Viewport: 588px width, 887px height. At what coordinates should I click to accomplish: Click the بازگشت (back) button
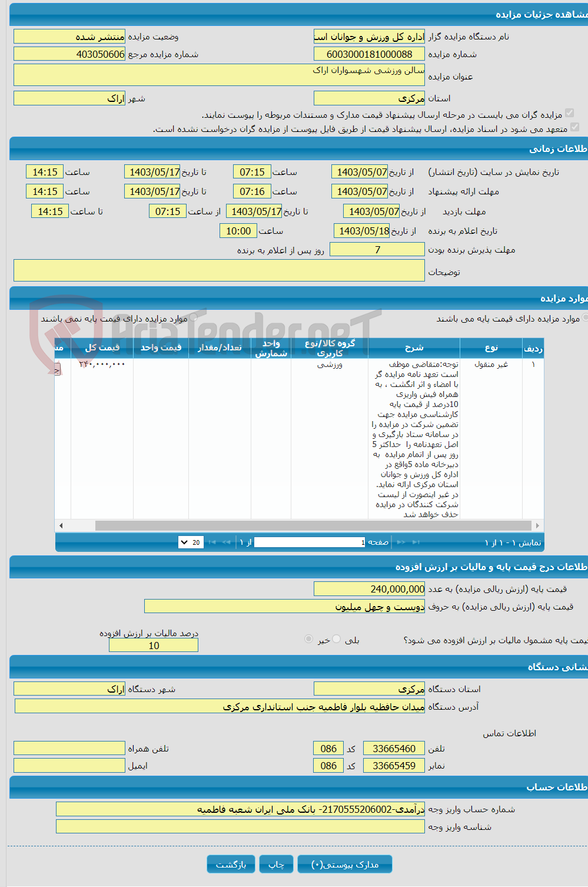click(x=231, y=864)
